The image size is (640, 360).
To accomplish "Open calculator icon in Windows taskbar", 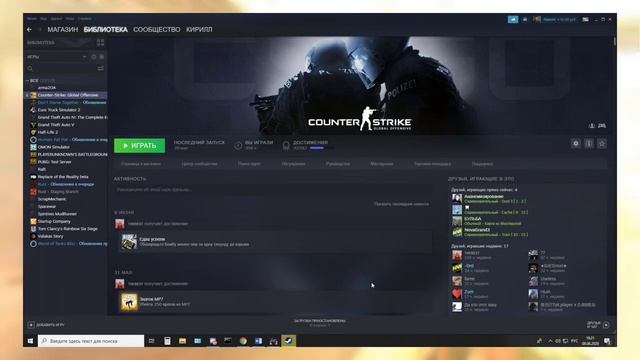I will point(167,341).
